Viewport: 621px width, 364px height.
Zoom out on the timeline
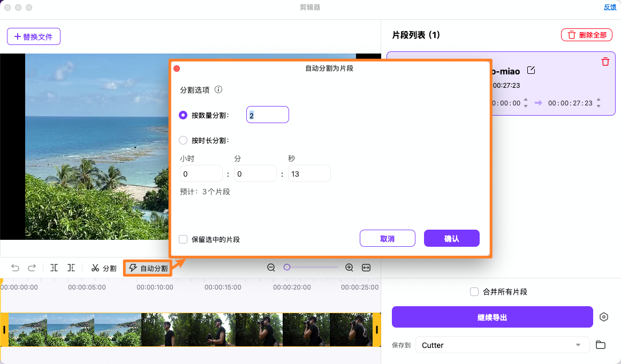(271, 267)
